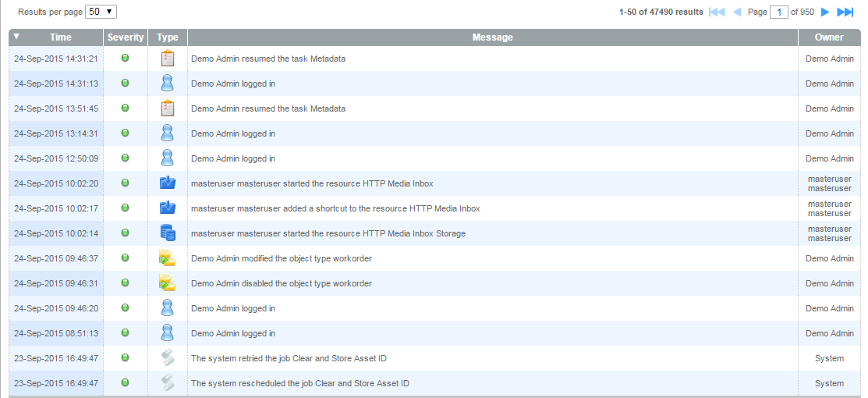The height and width of the screenshot is (398, 868).
Task: Click the page number input field
Action: point(778,12)
